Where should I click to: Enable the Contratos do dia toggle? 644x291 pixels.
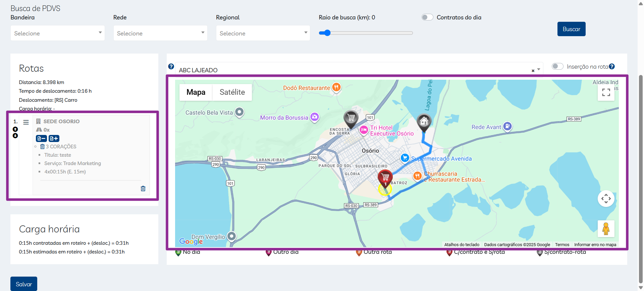427,17
